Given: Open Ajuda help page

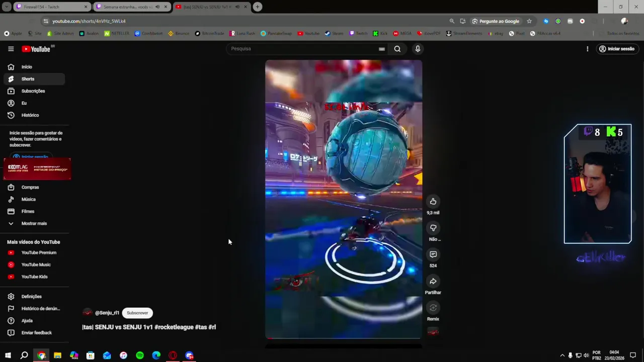Looking at the screenshot, I should [x=34, y=321].
